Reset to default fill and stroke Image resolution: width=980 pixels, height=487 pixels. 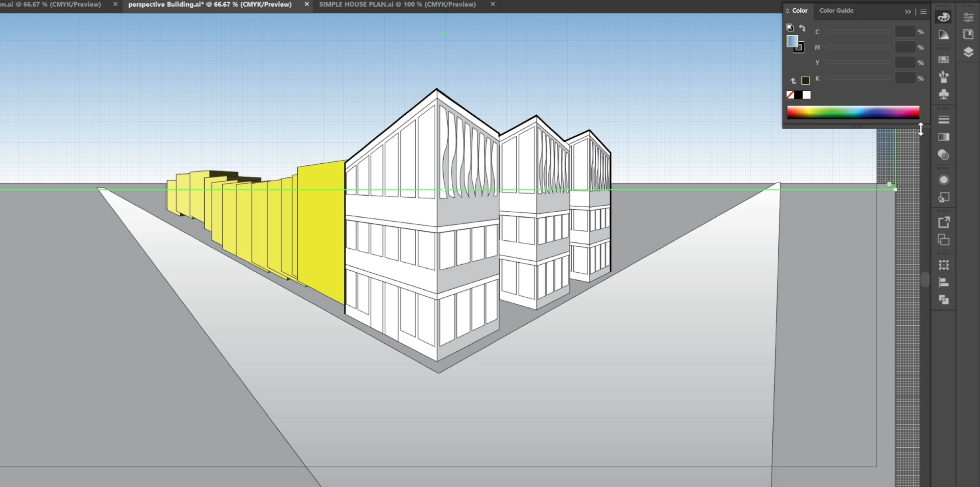[790, 28]
